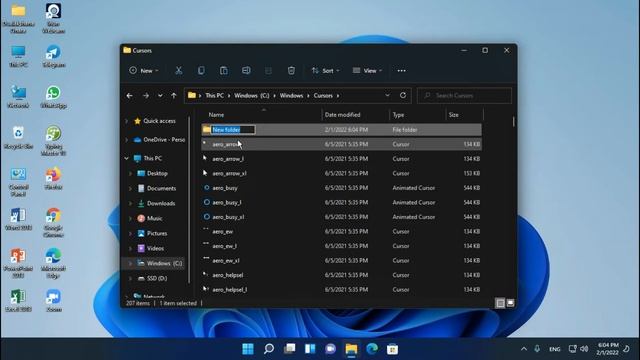Switch to details view icon in status bar
Screen dimensions: 640x360
(500, 303)
